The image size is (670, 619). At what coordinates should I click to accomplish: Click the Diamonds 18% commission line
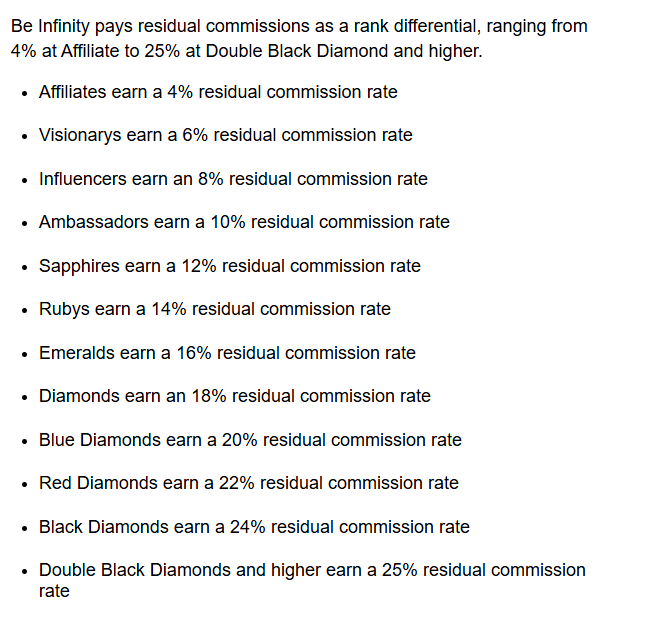[x=234, y=396]
